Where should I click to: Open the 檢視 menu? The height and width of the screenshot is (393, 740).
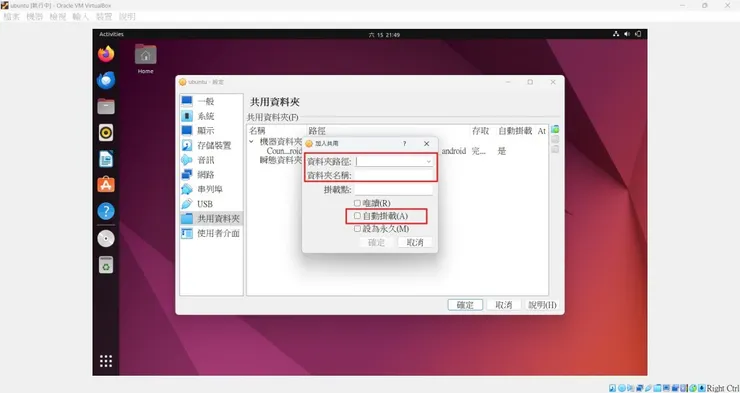coord(58,17)
